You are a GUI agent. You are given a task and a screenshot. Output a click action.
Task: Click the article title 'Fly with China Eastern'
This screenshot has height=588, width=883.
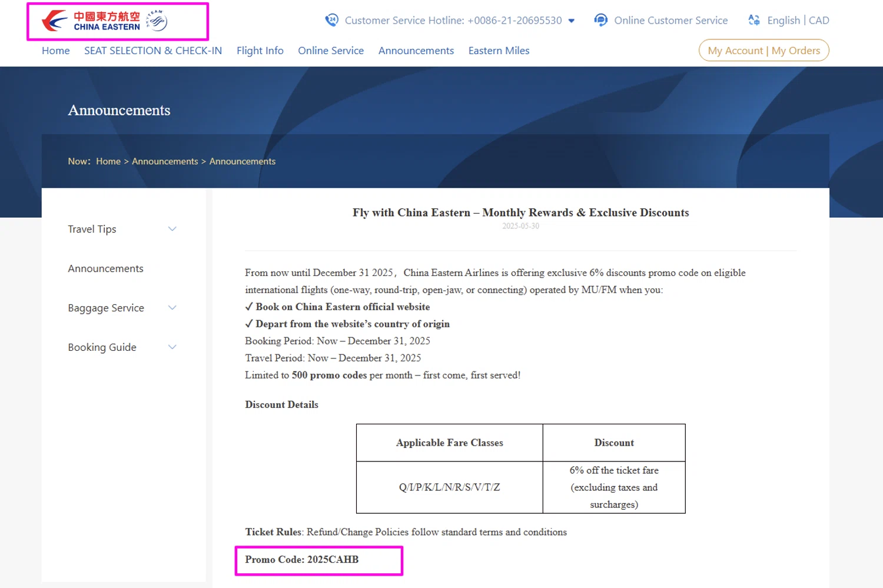coord(521,212)
